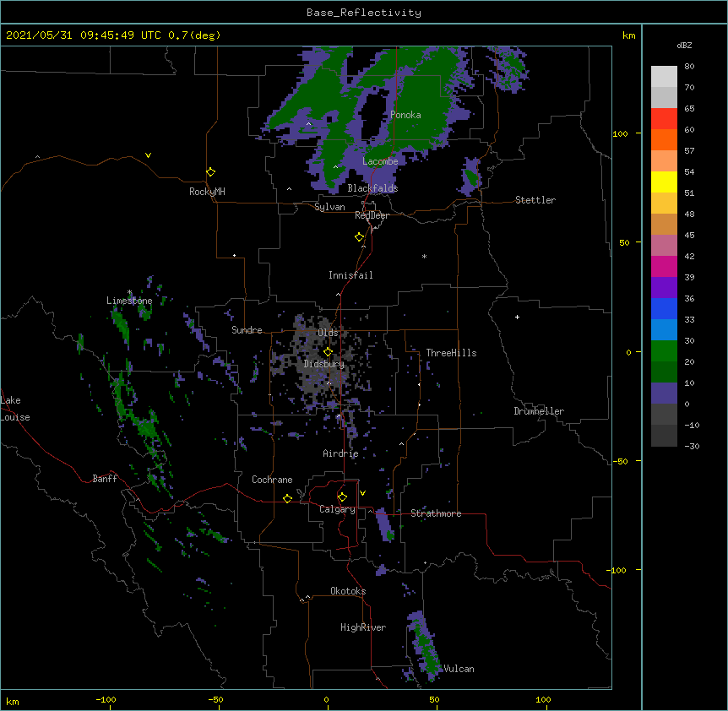The height and width of the screenshot is (711, 728).
Task: Click the Lake Louise label
Action: pyautogui.click(x=15, y=409)
